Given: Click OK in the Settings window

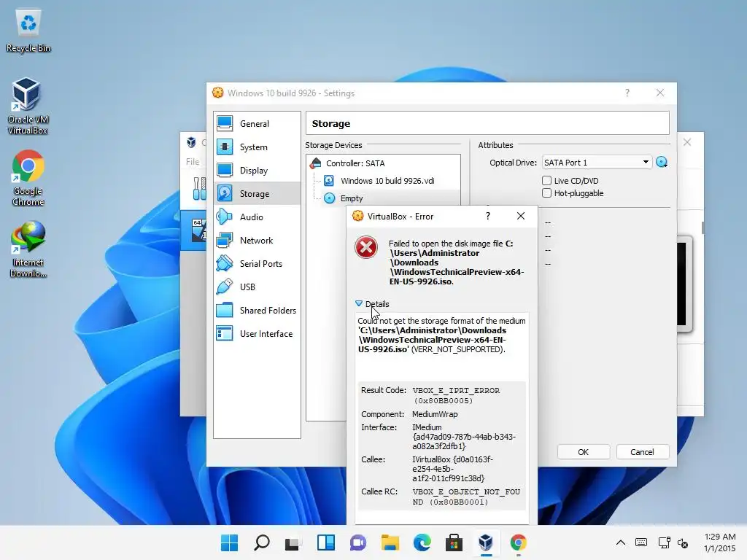Looking at the screenshot, I should (583, 452).
